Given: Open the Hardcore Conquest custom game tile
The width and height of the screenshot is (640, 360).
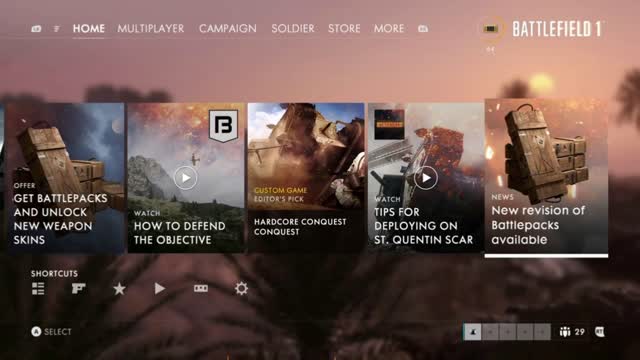Looking at the screenshot, I should pos(306,178).
